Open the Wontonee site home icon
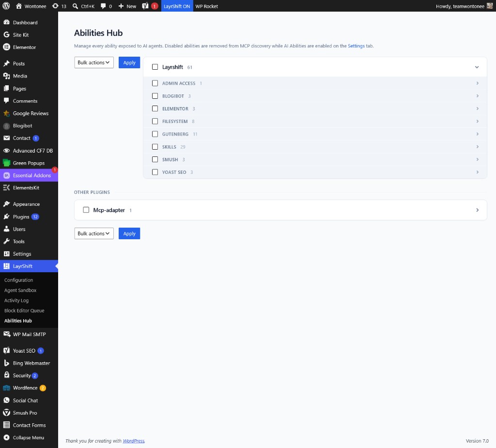Screen dimensions: 496x448 click(x=19, y=6)
